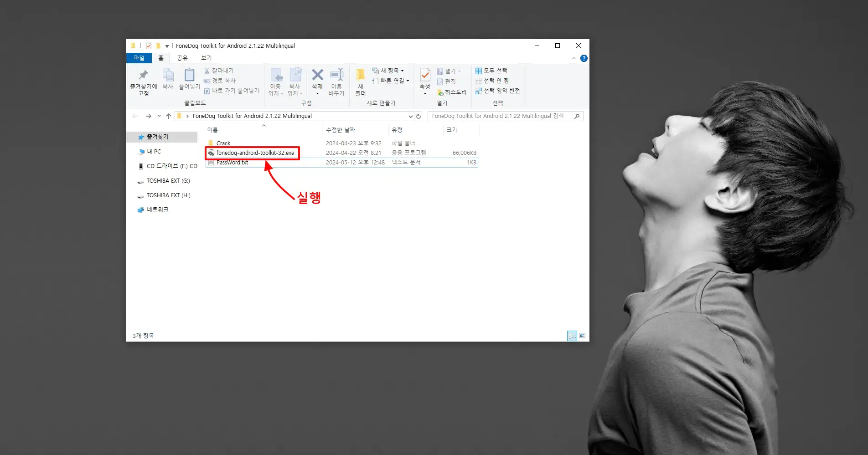Screen dimensions: 868x455
Task: Create 새 폴더 (New folder)
Action: [360, 82]
